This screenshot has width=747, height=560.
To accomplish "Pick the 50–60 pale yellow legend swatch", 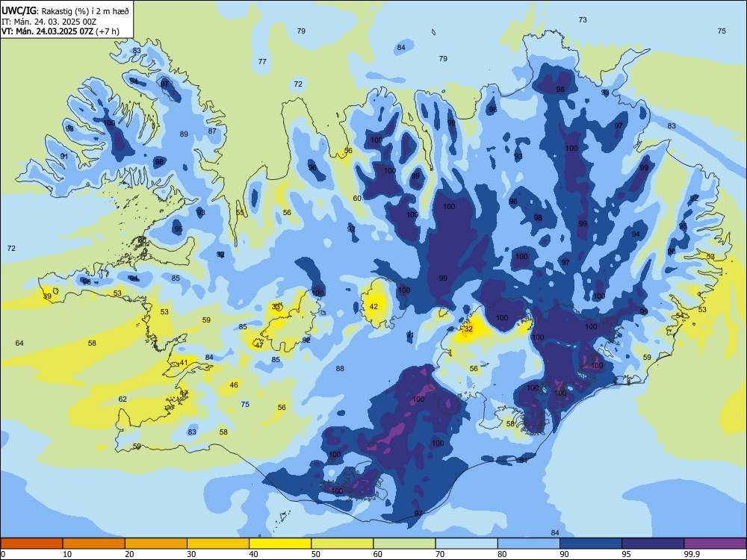I will point(342,544).
